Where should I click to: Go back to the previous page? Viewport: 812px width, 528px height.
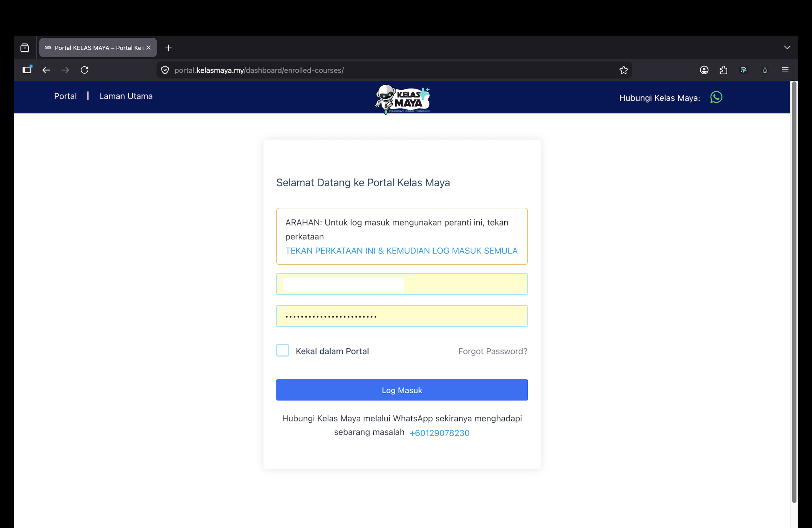click(46, 70)
